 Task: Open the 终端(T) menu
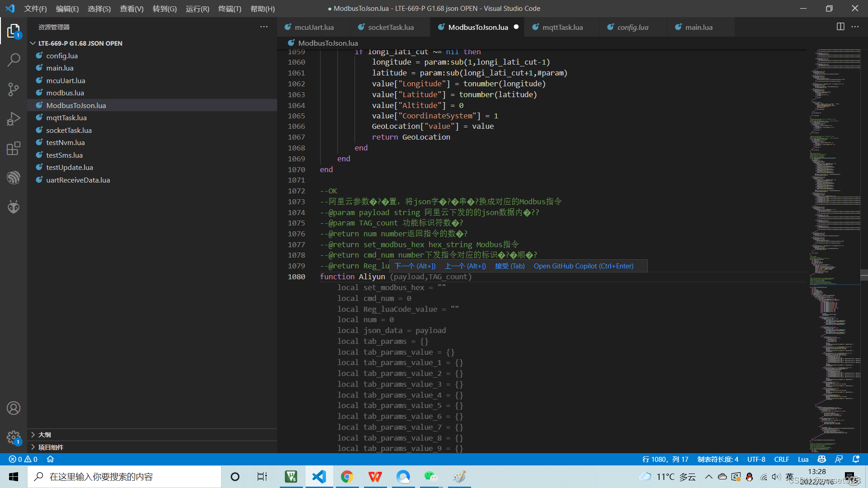[229, 9]
